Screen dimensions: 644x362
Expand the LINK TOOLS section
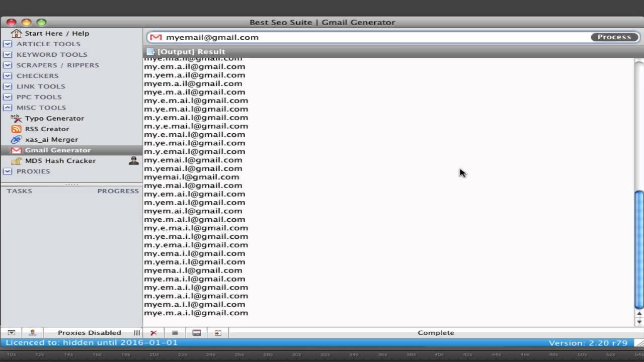point(8,86)
